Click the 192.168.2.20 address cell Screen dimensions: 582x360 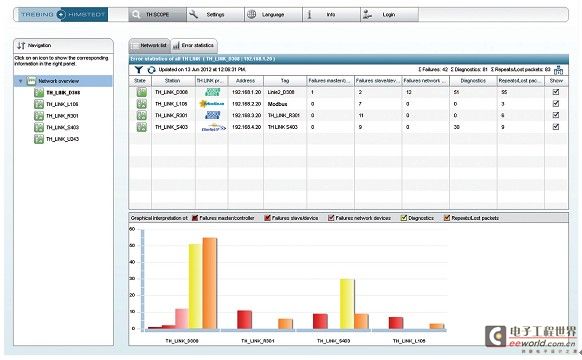pyautogui.click(x=246, y=104)
